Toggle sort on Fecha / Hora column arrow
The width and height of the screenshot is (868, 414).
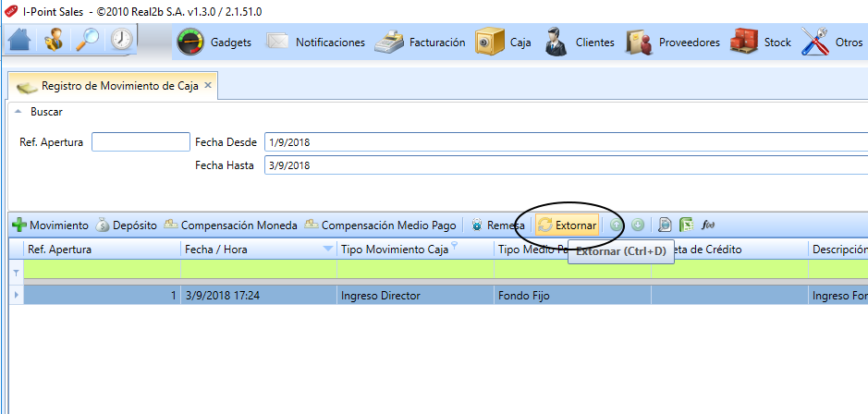coord(328,250)
